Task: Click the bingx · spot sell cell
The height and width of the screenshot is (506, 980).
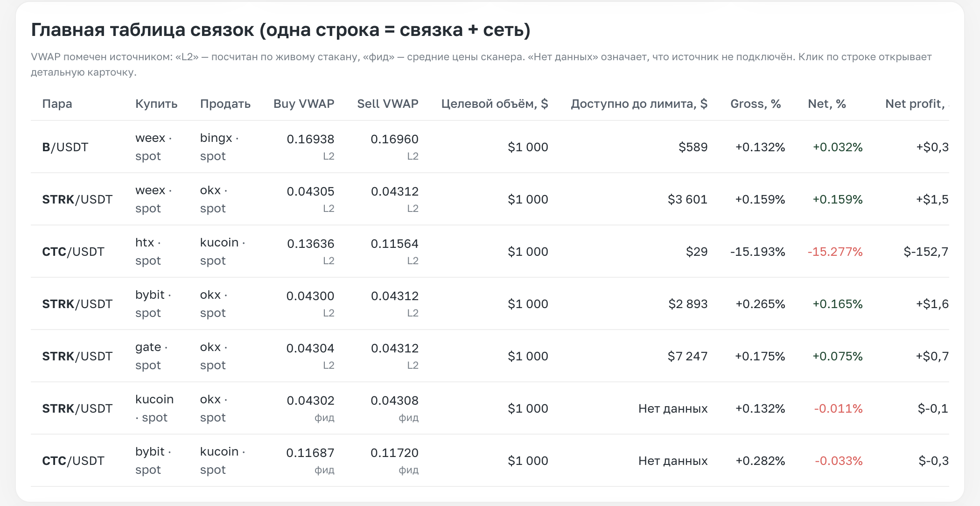Action: (x=219, y=147)
